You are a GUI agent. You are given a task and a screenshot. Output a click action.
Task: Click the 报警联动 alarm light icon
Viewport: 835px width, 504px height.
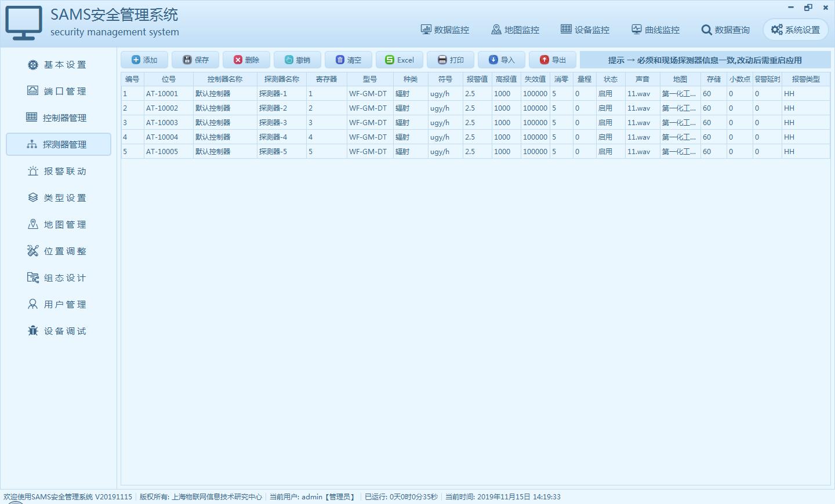point(33,171)
